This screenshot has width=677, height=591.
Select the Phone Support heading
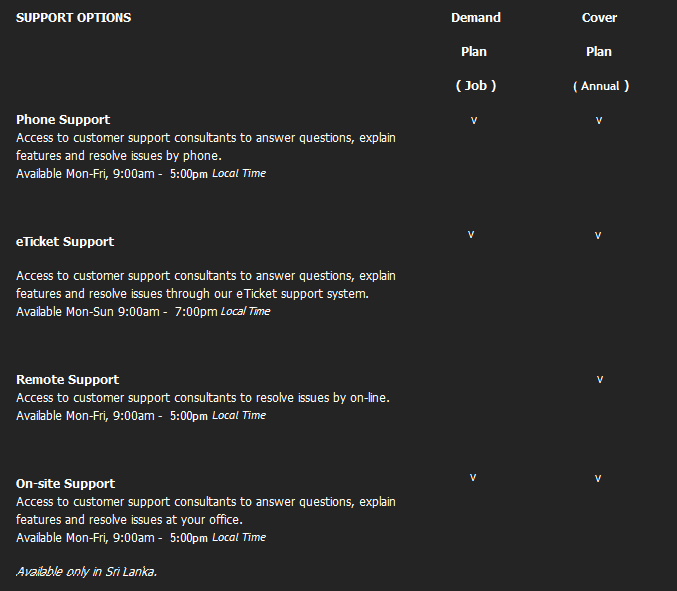coord(63,120)
